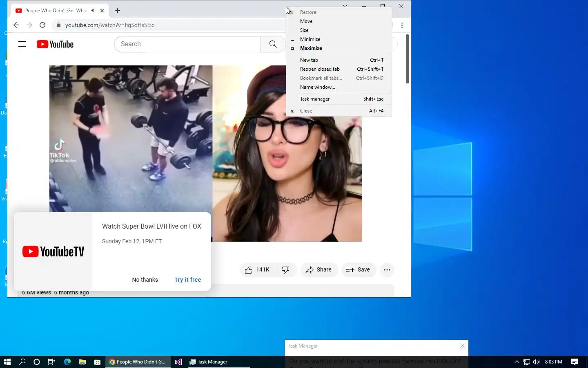The height and width of the screenshot is (368, 588).
Task: Like the video with thumbs up
Action: pyautogui.click(x=257, y=269)
